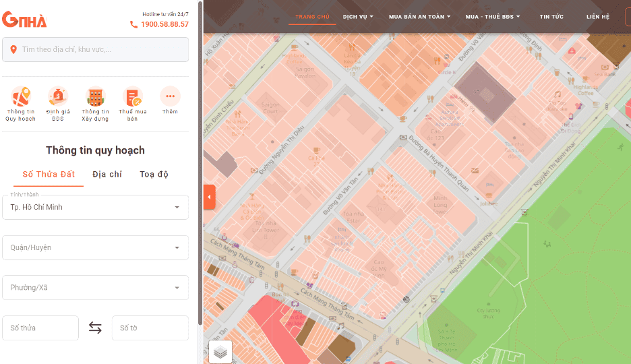Open the Tỉnh/Thành dropdown showing Tp. Hồ Chí Minh
Screen dimensions: 631x364
[x=95, y=207]
